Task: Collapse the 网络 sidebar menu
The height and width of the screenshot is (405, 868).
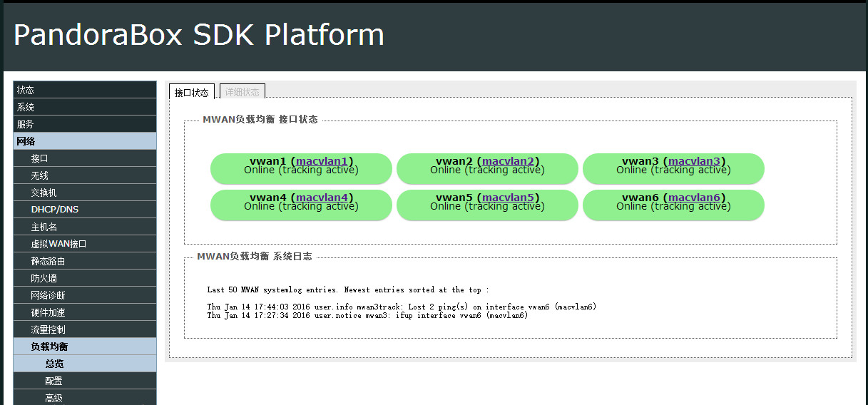Action: tap(85, 141)
